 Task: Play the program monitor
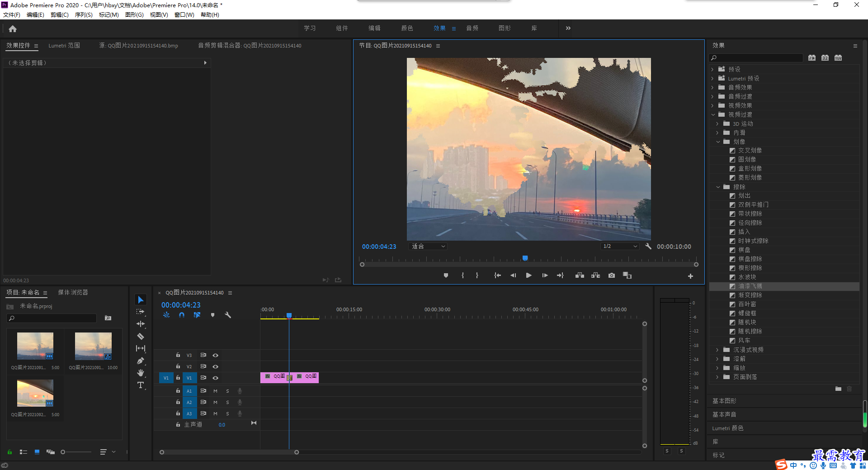529,275
